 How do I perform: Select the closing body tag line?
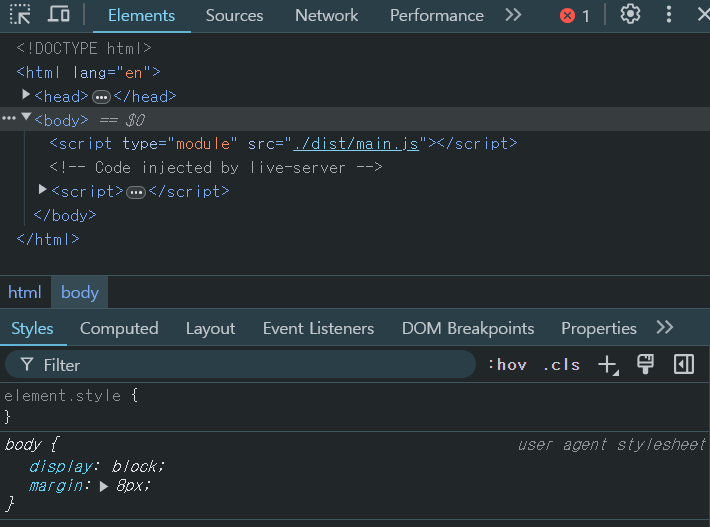point(65,216)
